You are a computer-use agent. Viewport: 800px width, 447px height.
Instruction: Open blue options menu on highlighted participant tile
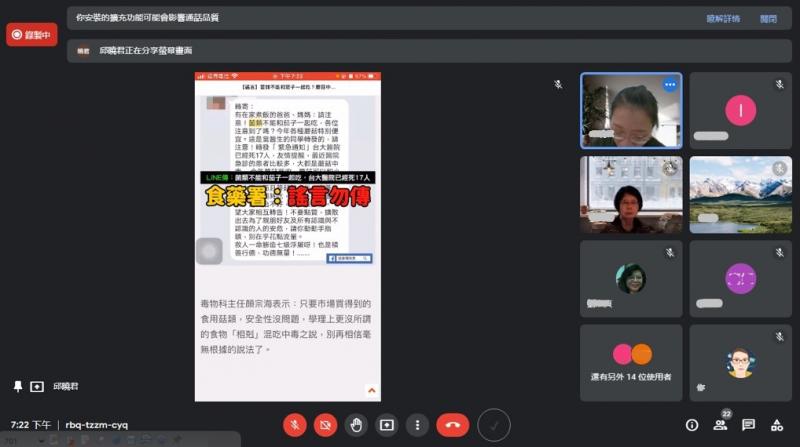coord(669,85)
